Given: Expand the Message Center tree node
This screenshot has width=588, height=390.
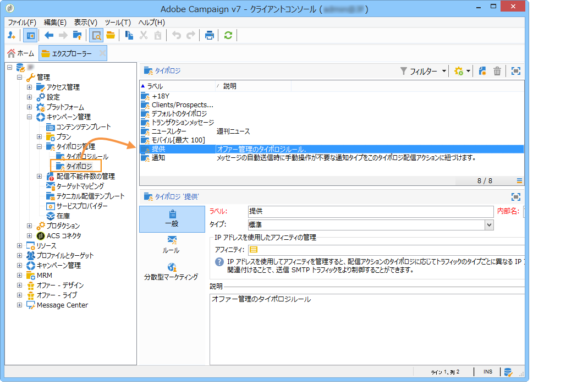Looking at the screenshot, I should 19,305.
